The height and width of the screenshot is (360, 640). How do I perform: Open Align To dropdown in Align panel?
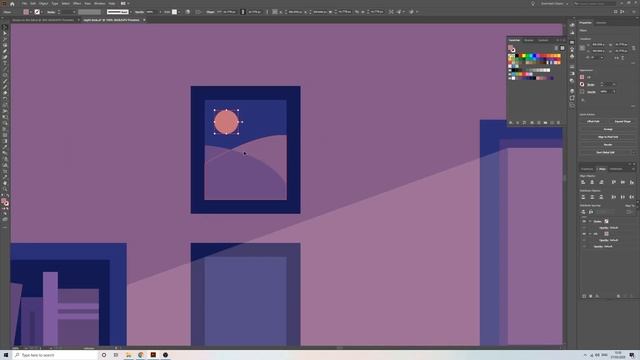630,212
